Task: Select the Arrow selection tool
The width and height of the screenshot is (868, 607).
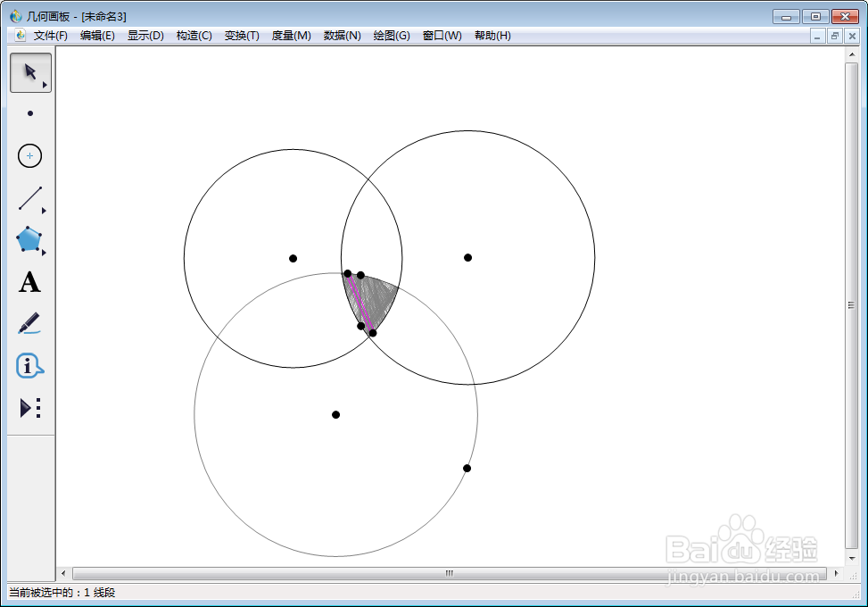Action: pos(30,72)
